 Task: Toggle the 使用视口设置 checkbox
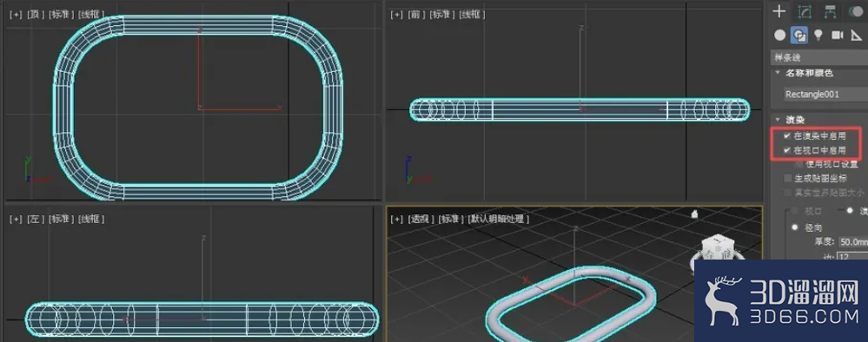coord(798,164)
